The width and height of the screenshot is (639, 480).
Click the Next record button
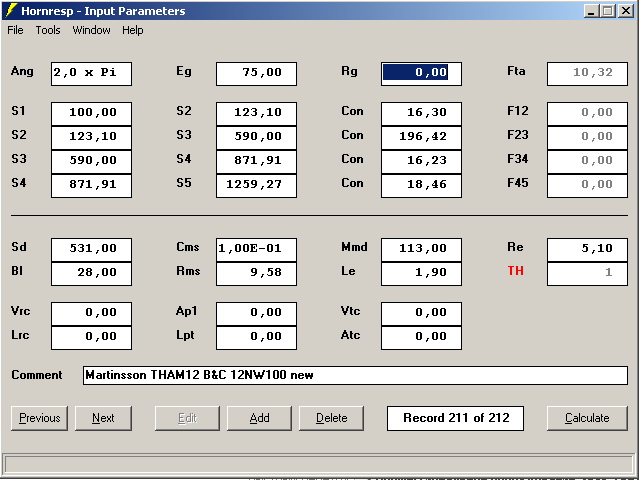click(103, 418)
